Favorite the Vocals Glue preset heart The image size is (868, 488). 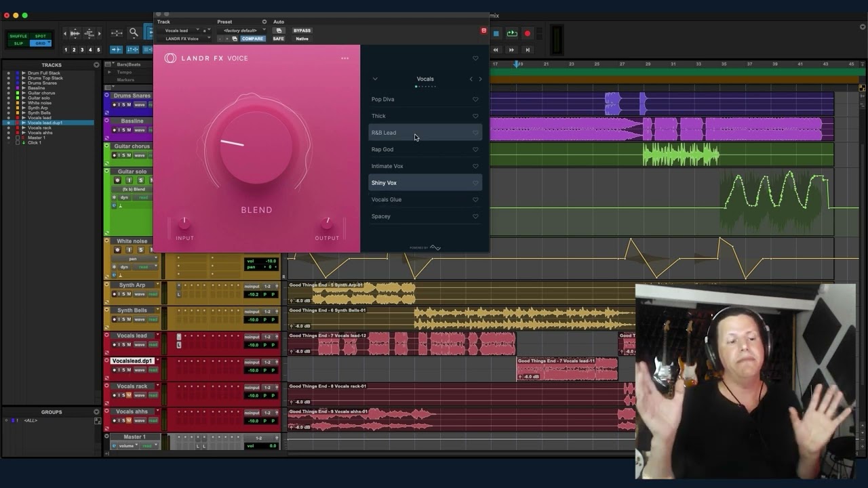tap(475, 200)
